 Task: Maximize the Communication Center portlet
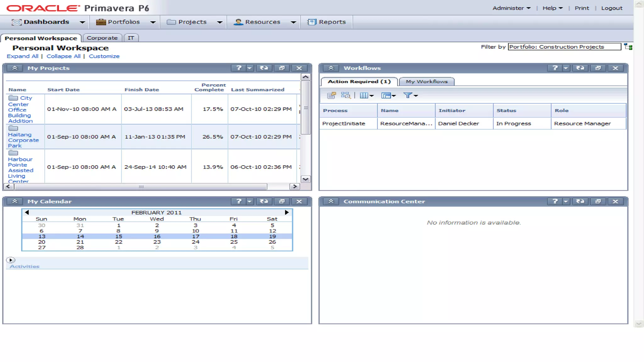coord(598,201)
